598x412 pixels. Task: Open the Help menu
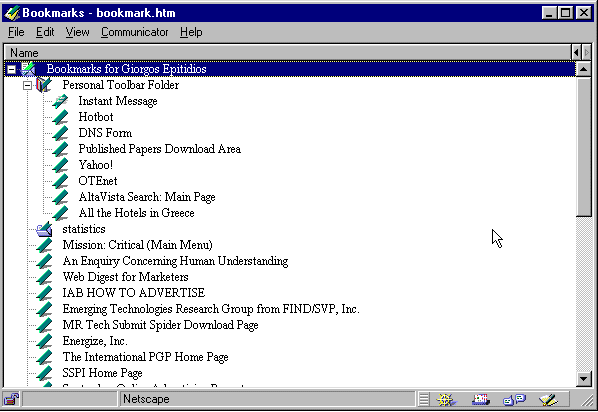191,32
